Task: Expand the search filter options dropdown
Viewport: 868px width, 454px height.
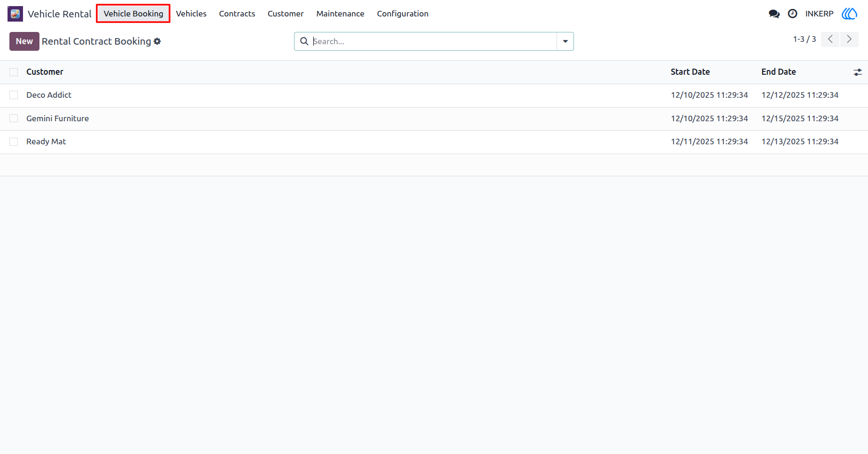Action: point(565,41)
